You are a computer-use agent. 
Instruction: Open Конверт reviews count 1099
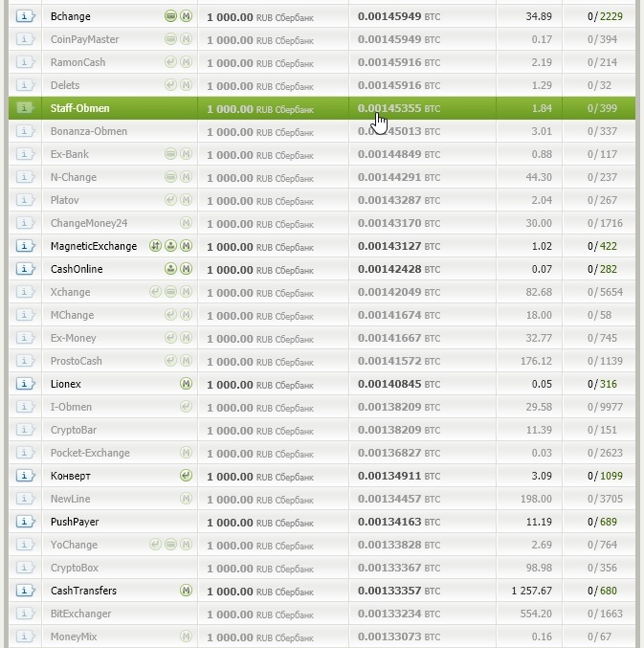611,476
